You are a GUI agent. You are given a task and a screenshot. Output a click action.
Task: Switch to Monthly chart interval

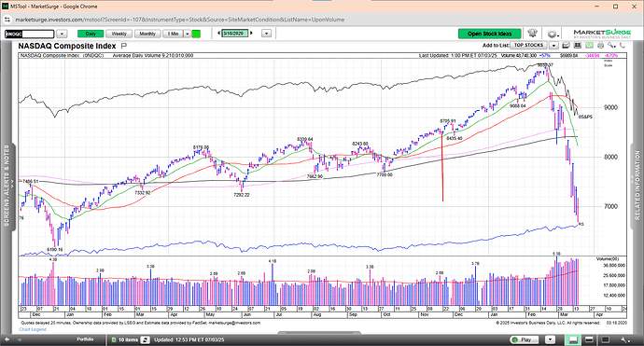point(147,34)
